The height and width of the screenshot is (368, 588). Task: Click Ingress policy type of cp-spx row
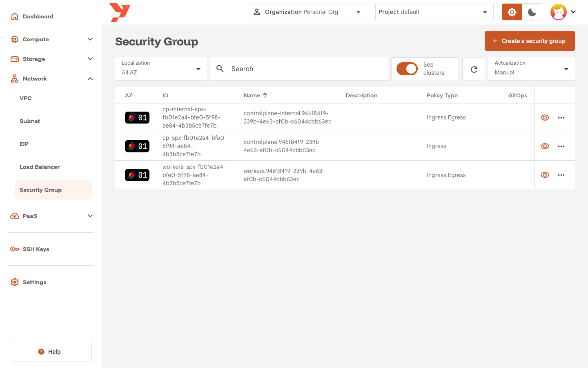pyautogui.click(x=437, y=146)
